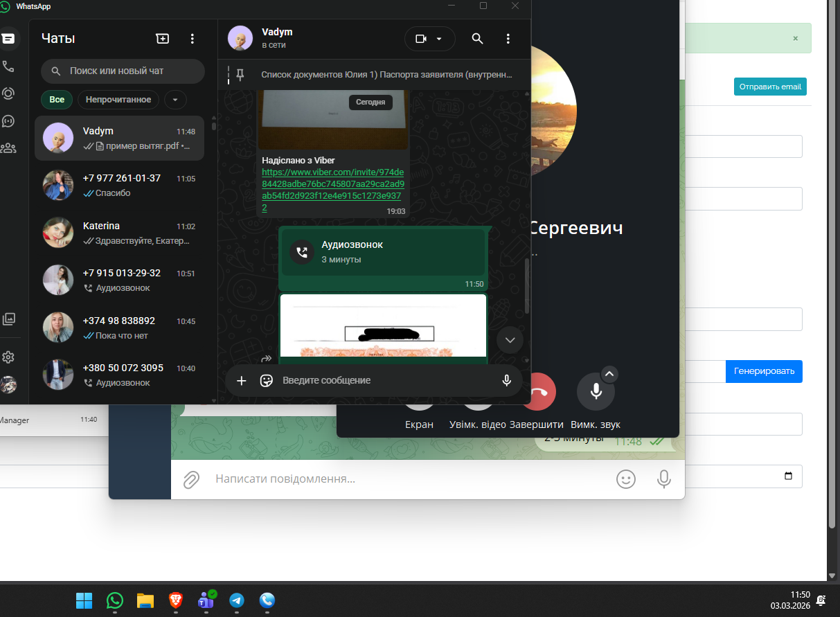Viewport: 840px width, 617px height.
Task: Open File Explorer from the taskbar
Action: 145,600
